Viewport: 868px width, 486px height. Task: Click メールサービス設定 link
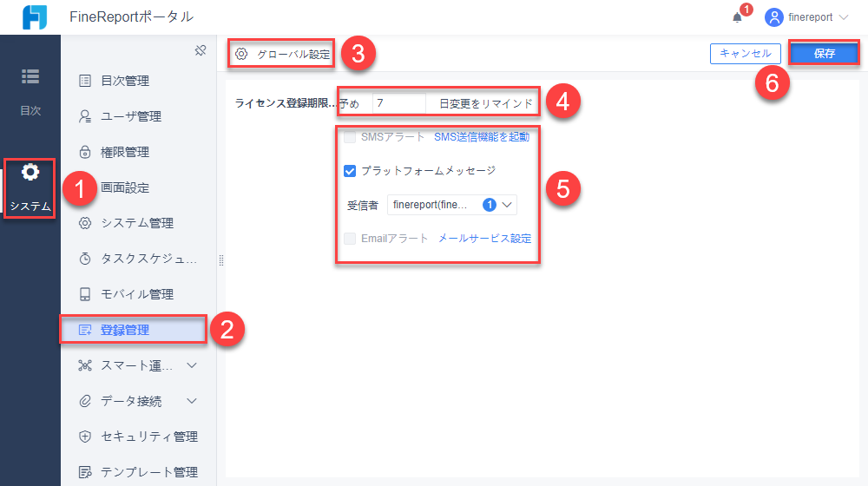tap(485, 239)
